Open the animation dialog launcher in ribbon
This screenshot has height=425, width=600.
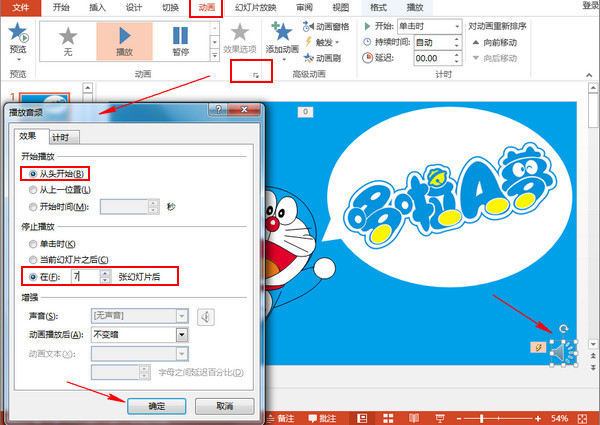click(256, 75)
